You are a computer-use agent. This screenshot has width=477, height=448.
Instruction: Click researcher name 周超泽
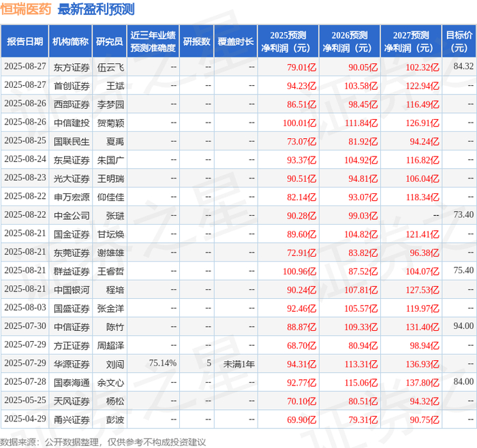[x=110, y=346]
